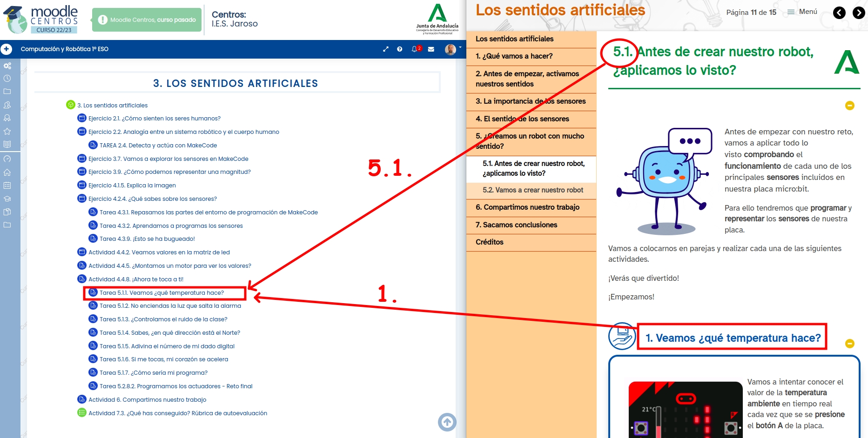The width and height of the screenshot is (868, 438).
Task: Open the plus button beside the course title
Action: 7,49
